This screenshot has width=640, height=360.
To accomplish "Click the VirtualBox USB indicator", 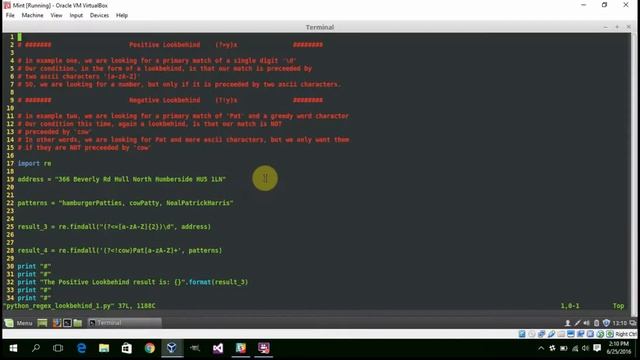I will [x=551, y=334].
